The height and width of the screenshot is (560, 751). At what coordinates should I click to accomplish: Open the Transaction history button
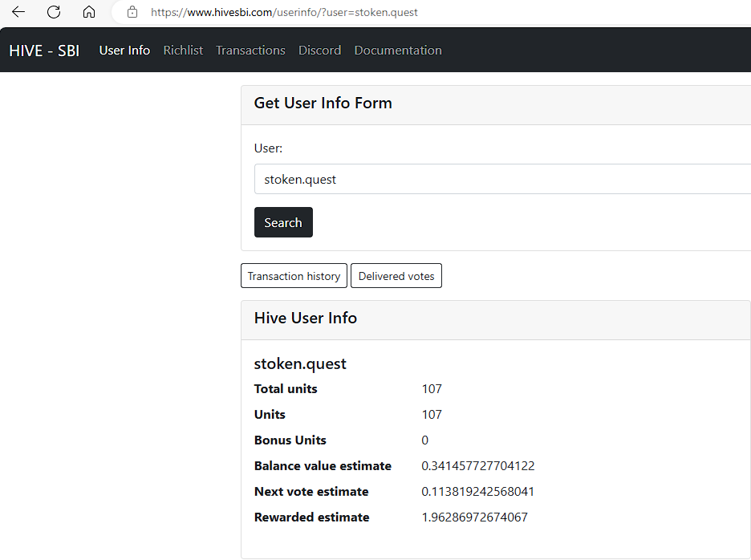tap(294, 276)
